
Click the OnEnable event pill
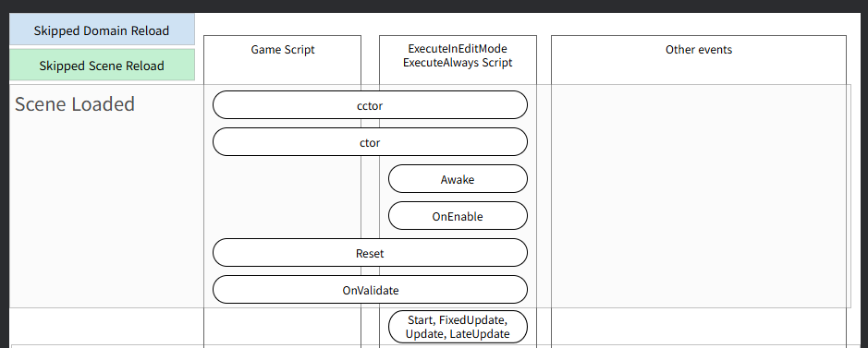tap(458, 216)
